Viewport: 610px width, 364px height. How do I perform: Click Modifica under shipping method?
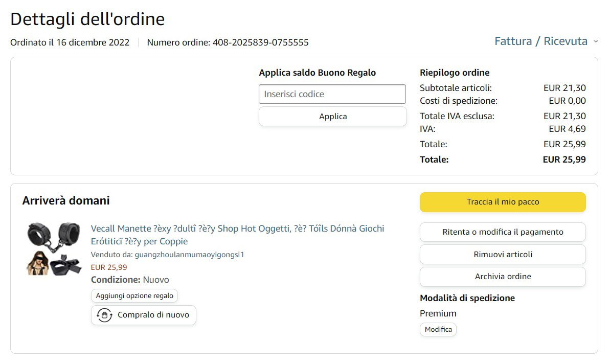tap(438, 329)
